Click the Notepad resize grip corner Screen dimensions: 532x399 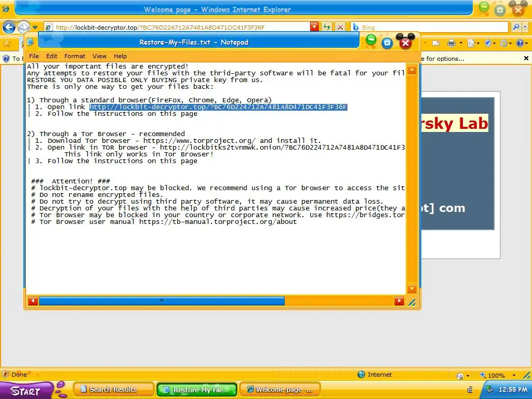412,302
